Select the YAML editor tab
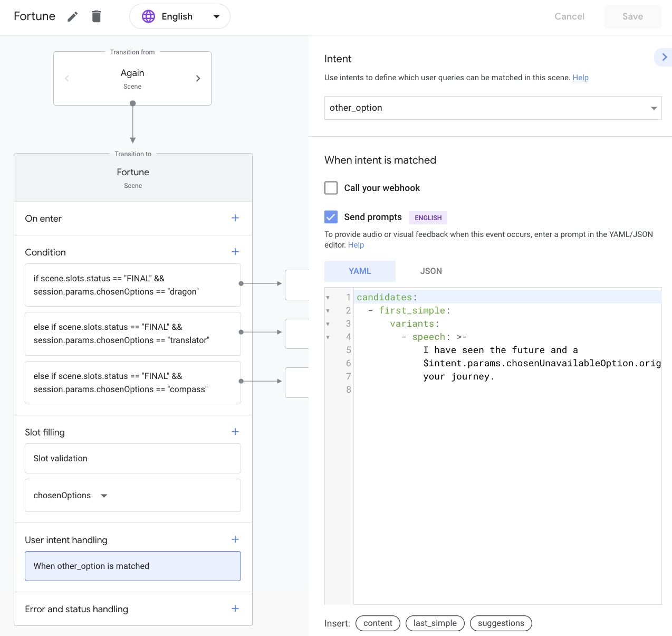Image resolution: width=672 pixels, height=636 pixels. [360, 271]
